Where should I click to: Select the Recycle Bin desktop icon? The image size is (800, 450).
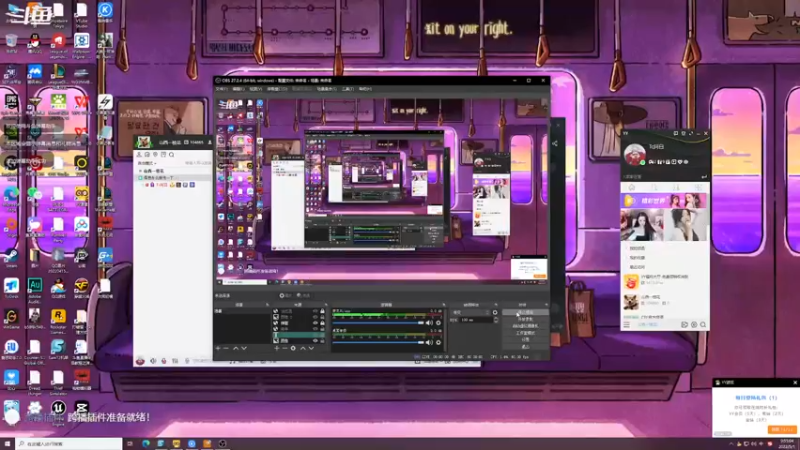point(11,43)
